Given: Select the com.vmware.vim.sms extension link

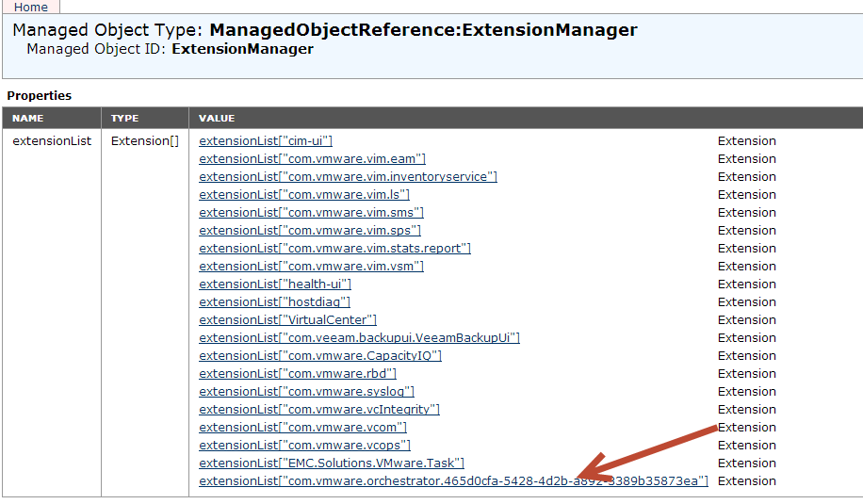Looking at the screenshot, I should pos(312,212).
